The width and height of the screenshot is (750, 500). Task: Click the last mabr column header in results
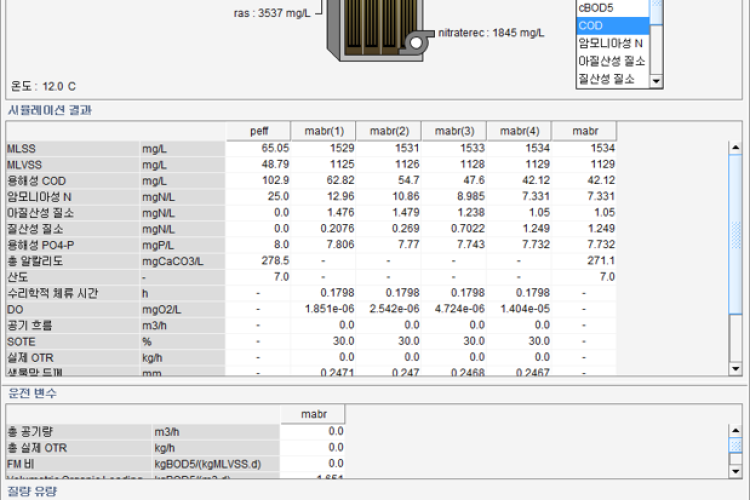(x=585, y=131)
